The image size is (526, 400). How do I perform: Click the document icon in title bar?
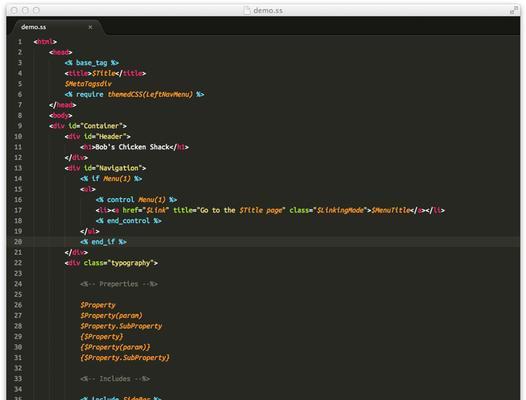tap(247, 10)
